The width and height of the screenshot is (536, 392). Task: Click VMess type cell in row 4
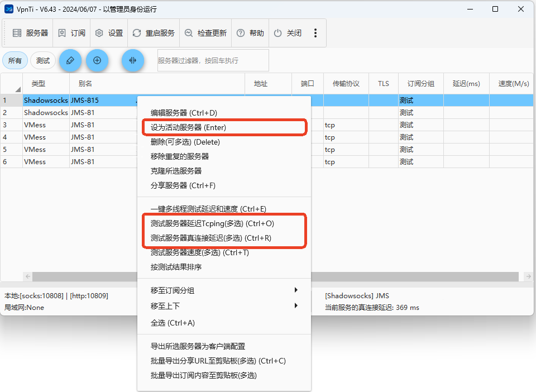click(46, 137)
